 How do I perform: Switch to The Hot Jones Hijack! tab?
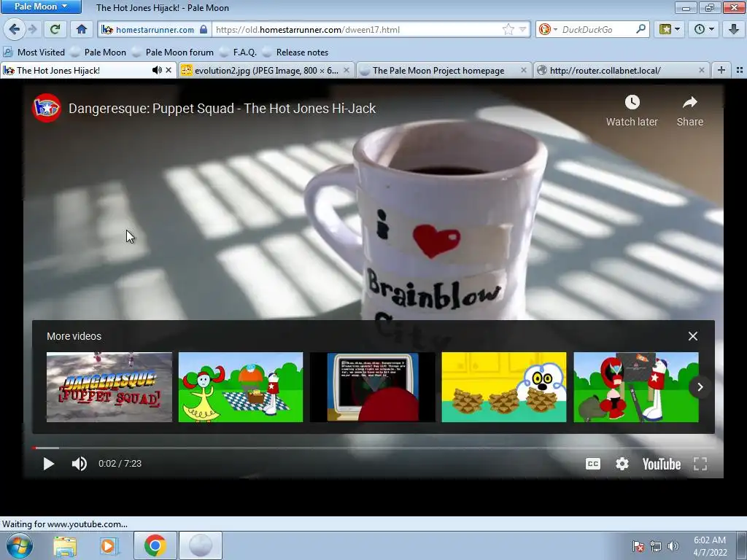[76, 71]
